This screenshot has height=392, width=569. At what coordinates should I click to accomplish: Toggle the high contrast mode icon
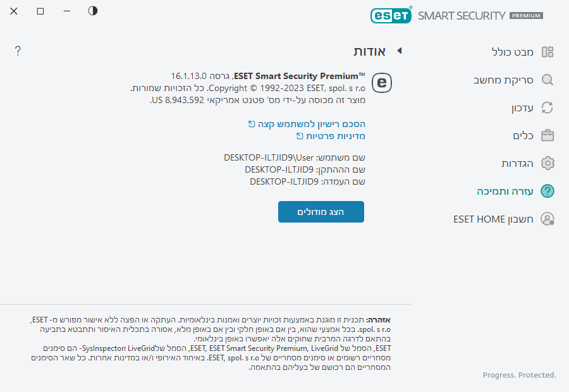pyautogui.click(x=93, y=11)
